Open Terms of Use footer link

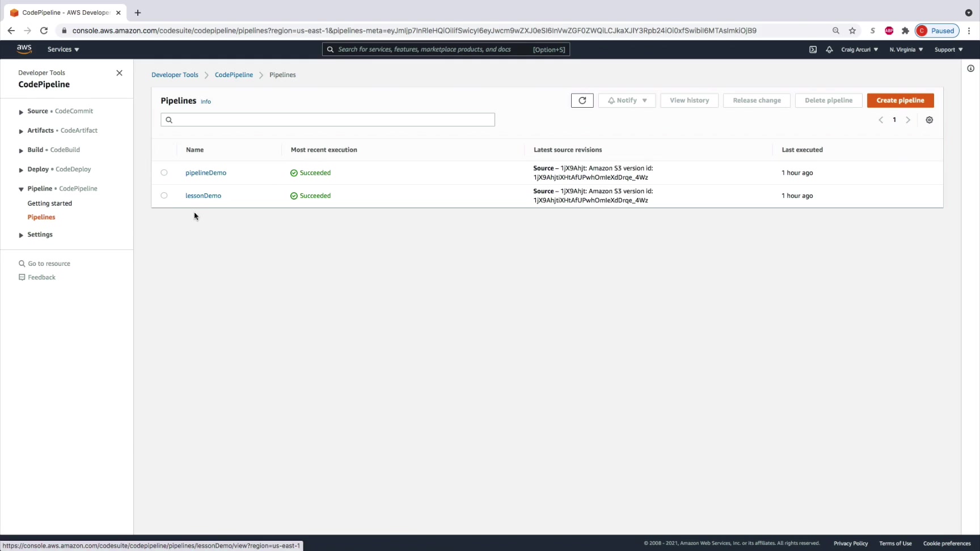pyautogui.click(x=895, y=544)
